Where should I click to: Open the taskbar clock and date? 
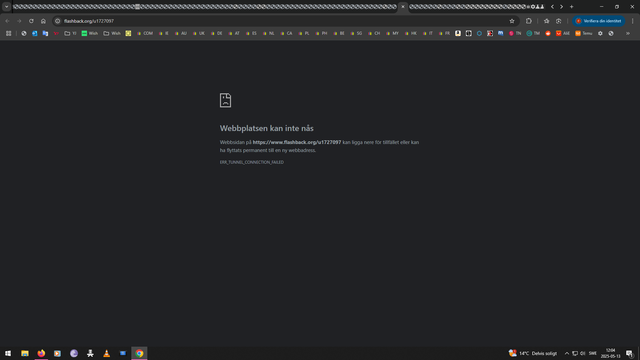click(x=611, y=353)
